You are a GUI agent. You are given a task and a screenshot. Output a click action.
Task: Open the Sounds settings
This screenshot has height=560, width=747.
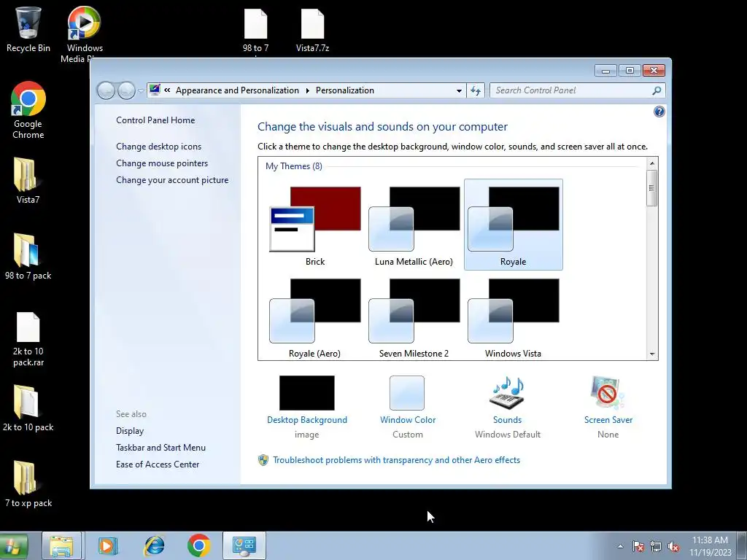[x=508, y=406]
